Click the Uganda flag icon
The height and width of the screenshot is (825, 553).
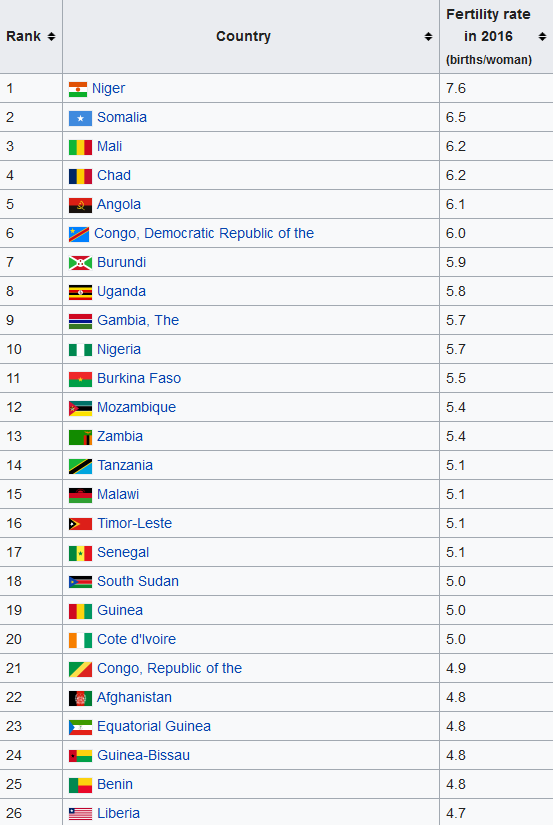point(81,292)
